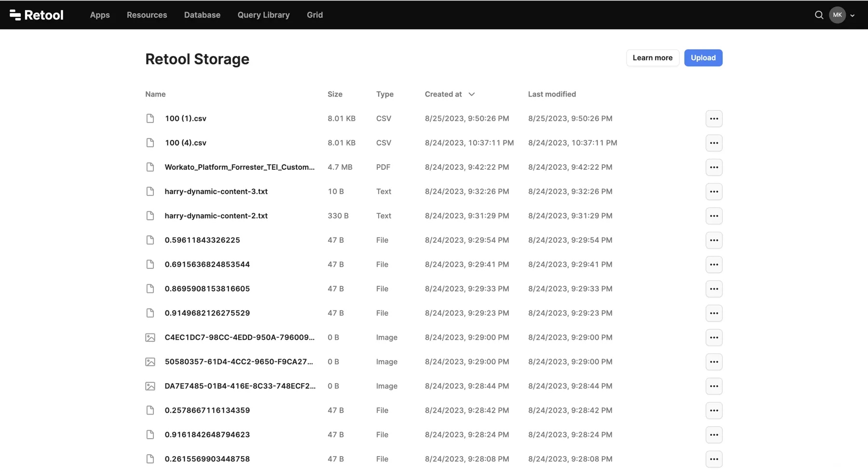Open the Apps menu

pos(100,15)
